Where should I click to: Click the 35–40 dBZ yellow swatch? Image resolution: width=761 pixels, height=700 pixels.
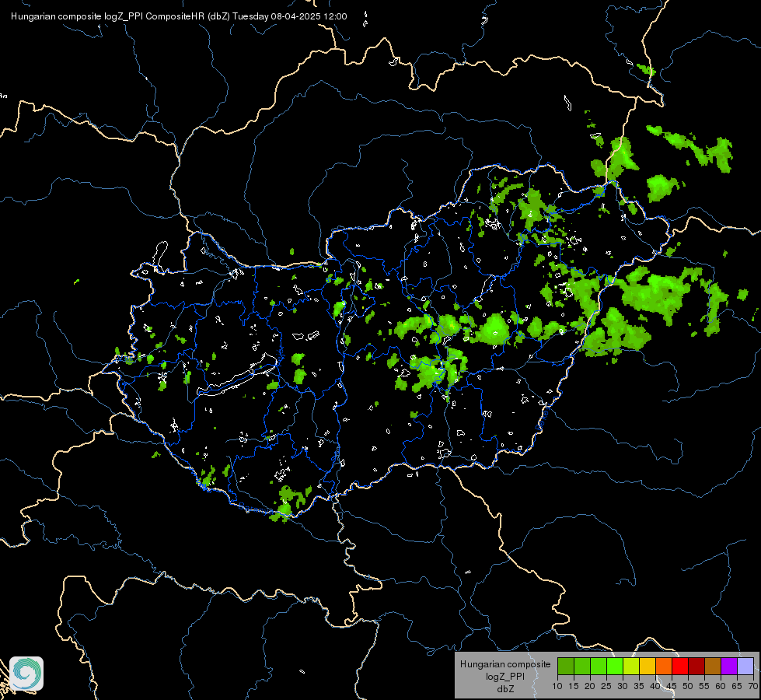click(648, 666)
